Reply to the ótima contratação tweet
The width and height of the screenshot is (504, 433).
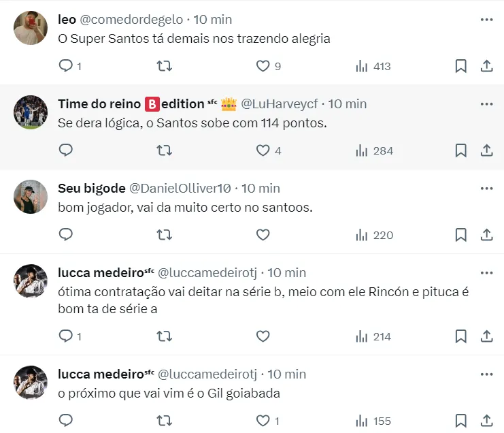[66, 336]
